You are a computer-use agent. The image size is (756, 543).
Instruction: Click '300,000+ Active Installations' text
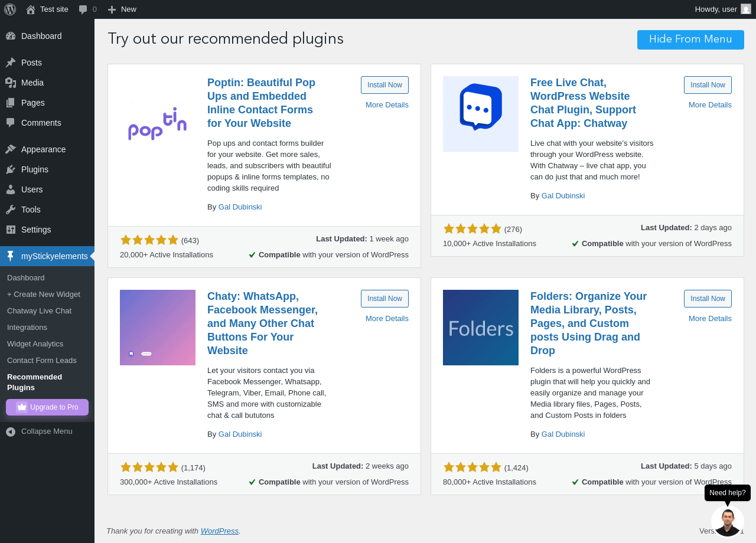click(168, 482)
